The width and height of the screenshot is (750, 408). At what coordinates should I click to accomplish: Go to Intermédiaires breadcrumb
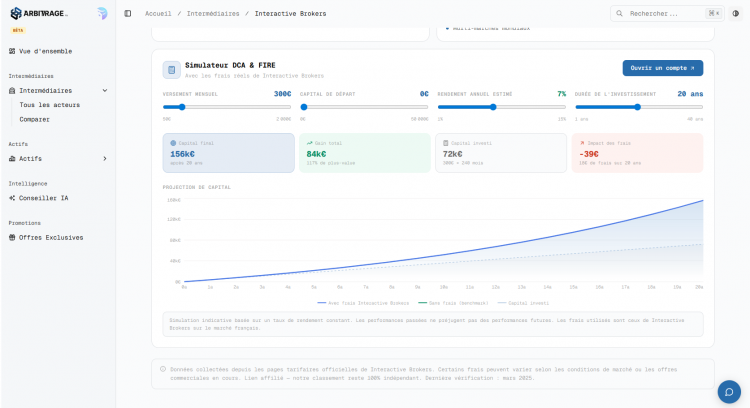(x=213, y=13)
